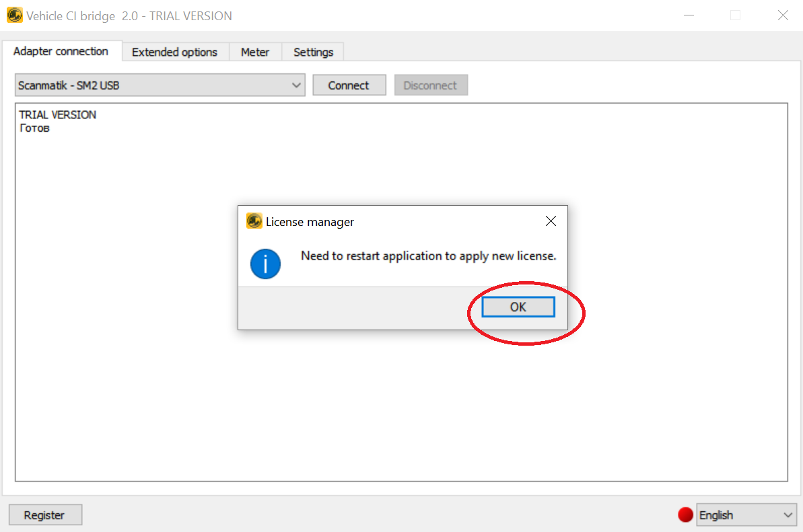This screenshot has height=532, width=803.
Task: Click the restart application message text
Action: click(428, 256)
